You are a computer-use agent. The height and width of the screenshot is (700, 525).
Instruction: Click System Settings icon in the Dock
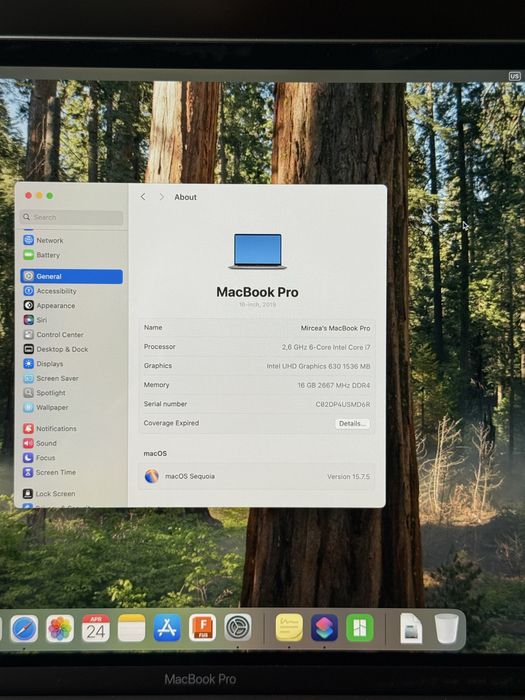(238, 627)
